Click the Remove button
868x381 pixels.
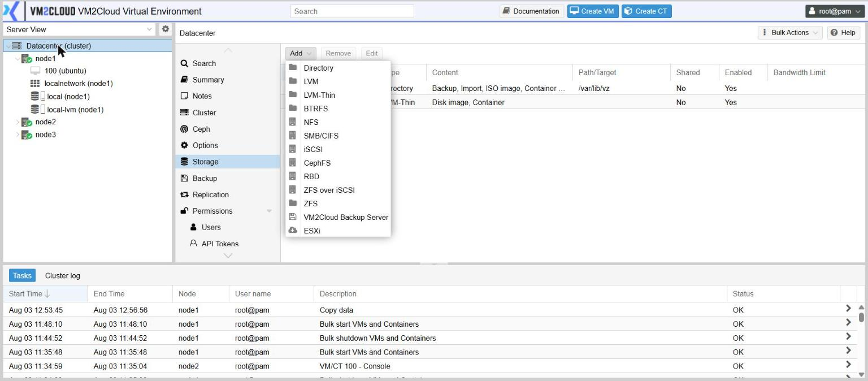point(338,53)
